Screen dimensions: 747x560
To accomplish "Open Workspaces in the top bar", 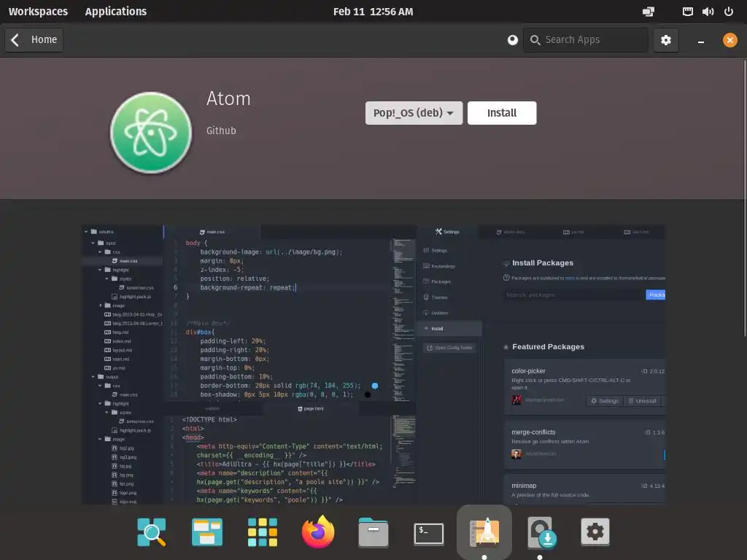I will coord(38,12).
